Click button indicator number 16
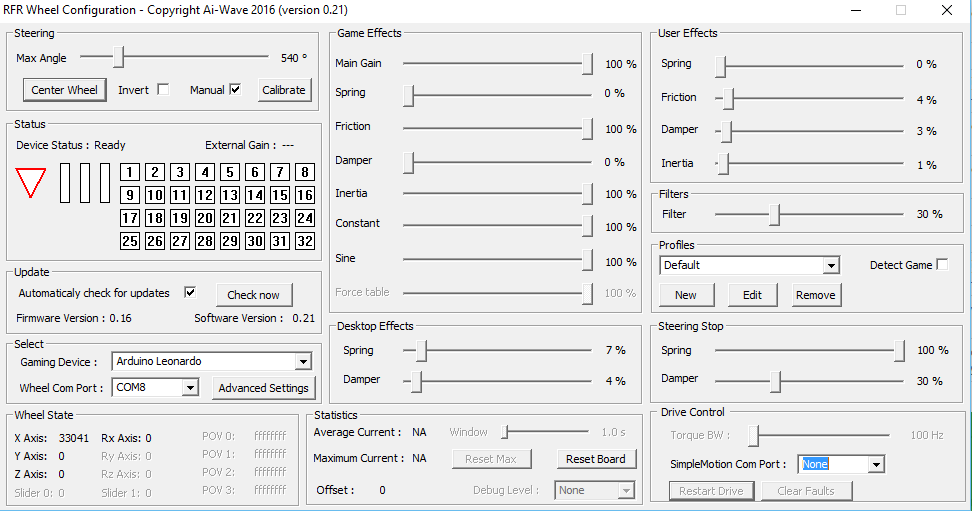This screenshot has height=511, width=972. click(304, 195)
